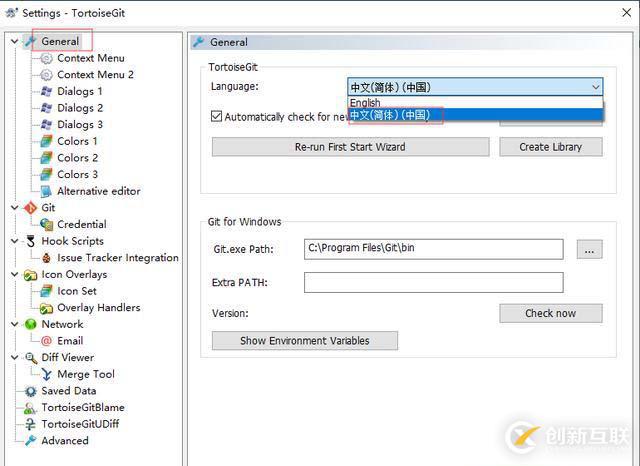Image resolution: width=640 pixels, height=466 pixels.
Task: Click the Dialogs 1 windows icon
Action: pos(47,91)
